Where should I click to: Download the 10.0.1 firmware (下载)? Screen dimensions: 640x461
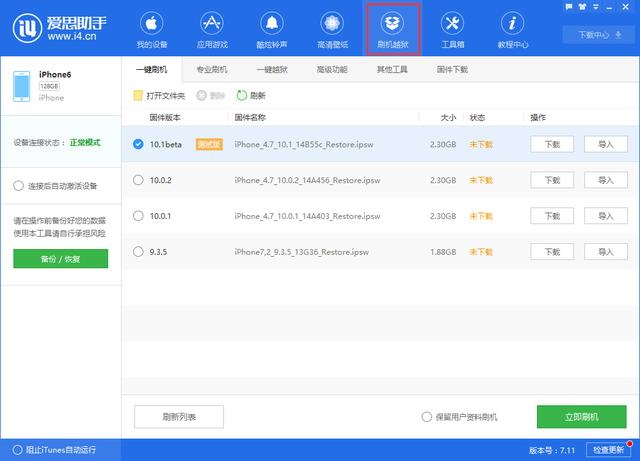(552, 216)
